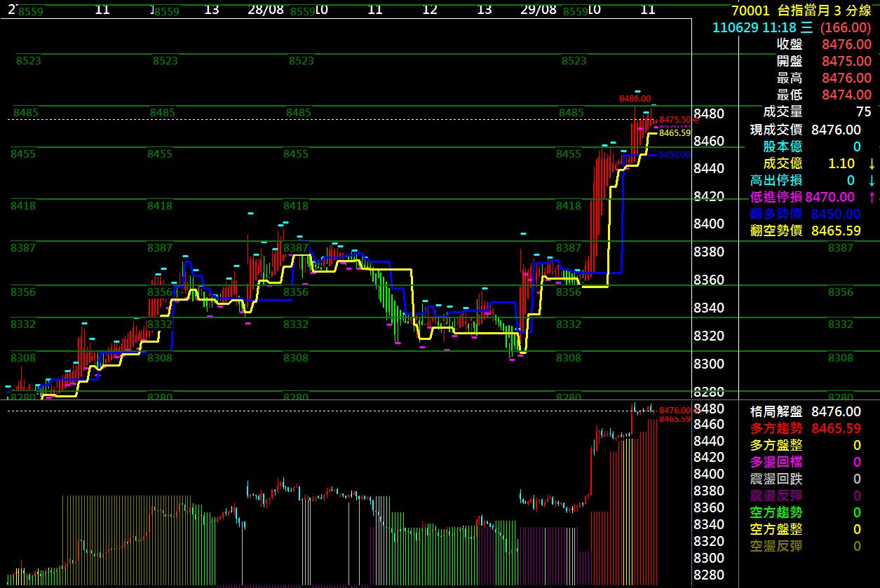
Task: Click the timestamp 110629 11:18 三
Action: click(762, 27)
